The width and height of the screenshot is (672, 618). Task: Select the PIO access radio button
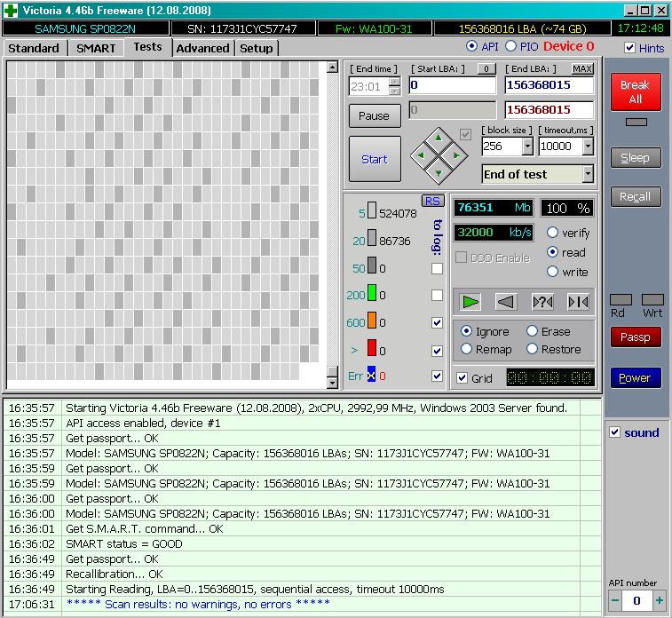[x=510, y=46]
